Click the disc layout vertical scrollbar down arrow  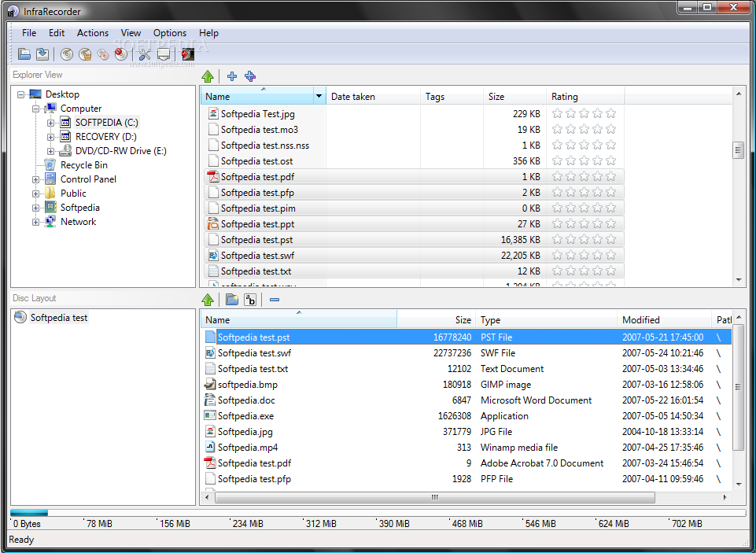click(x=738, y=485)
